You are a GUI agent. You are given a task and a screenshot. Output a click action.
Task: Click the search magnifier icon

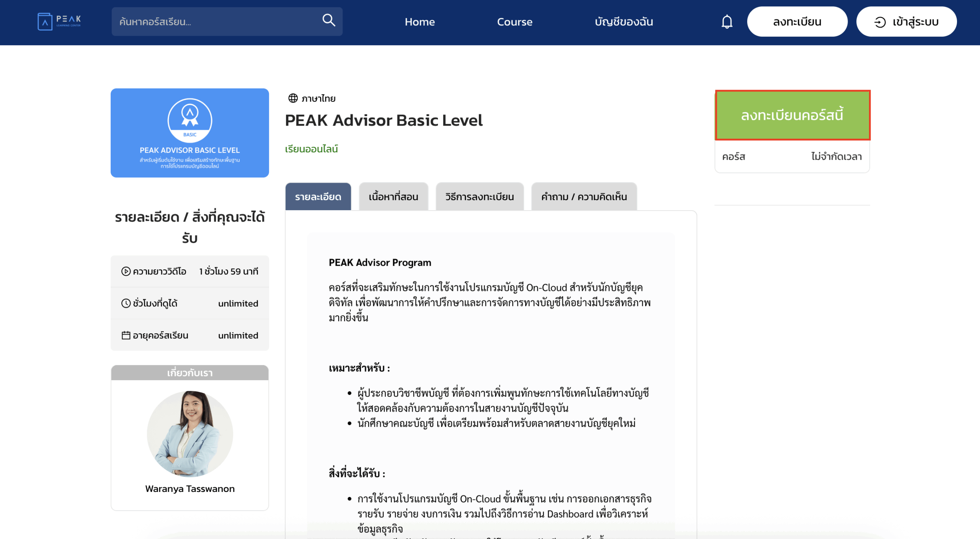tap(328, 21)
